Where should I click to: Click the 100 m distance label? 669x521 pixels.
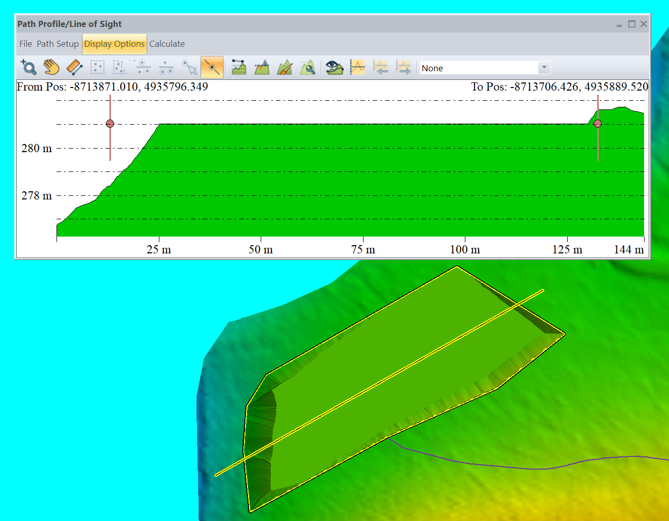pyautogui.click(x=465, y=250)
